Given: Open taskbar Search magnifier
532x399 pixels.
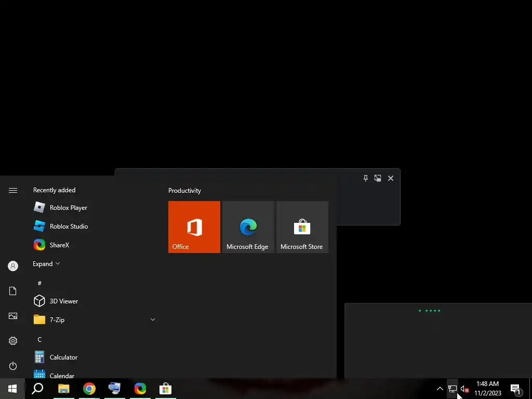Looking at the screenshot, I should pyautogui.click(x=37, y=389).
